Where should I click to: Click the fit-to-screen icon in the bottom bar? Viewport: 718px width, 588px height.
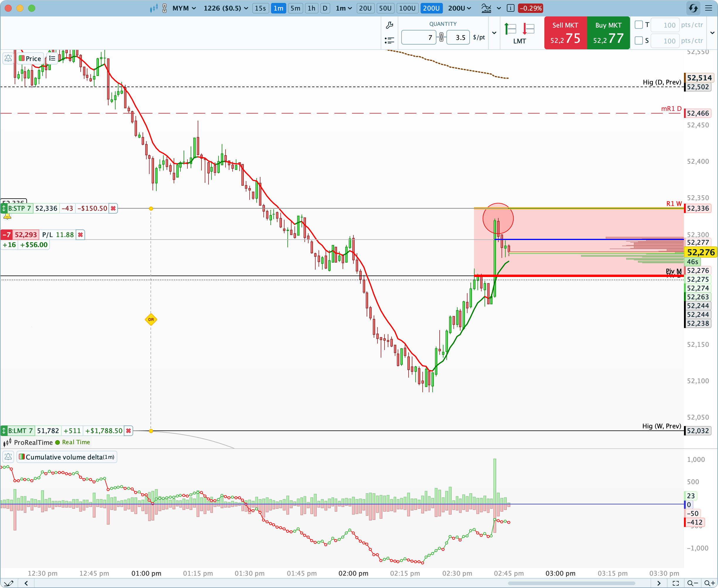(676, 583)
